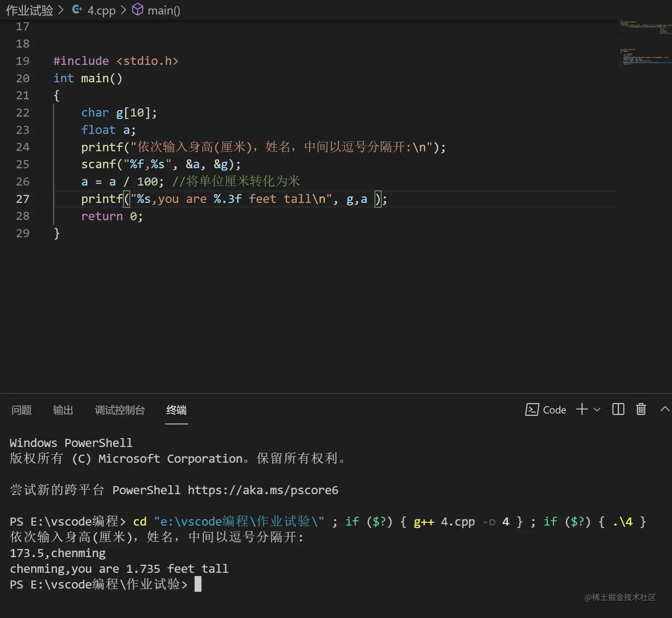Click the Windows PowerShell header line in terminal

[x=71, y=443]
